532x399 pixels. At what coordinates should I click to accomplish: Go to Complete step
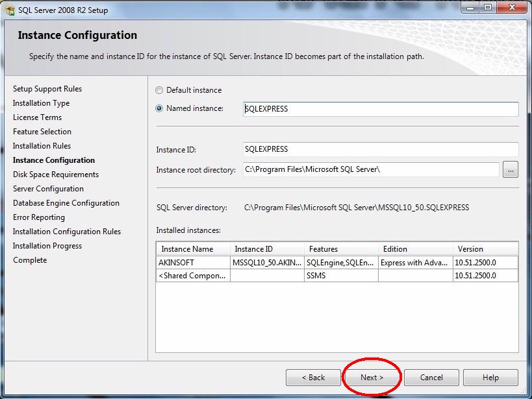click(30, 260)
